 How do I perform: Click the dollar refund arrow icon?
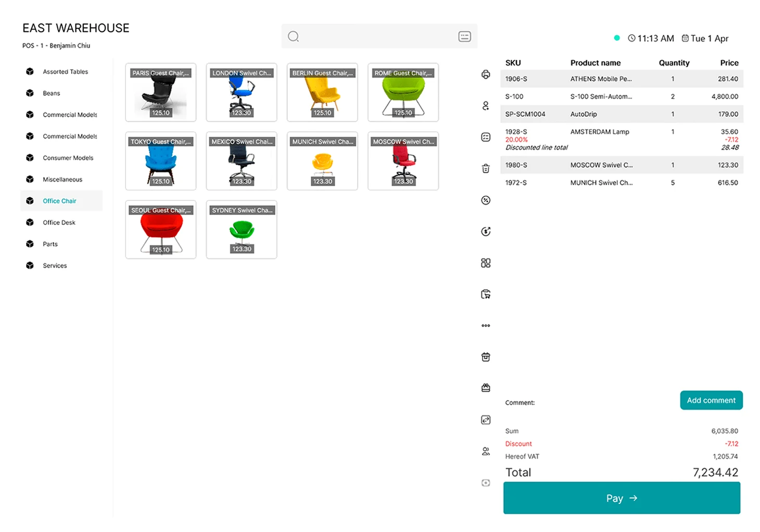click(x=486, y=231)
